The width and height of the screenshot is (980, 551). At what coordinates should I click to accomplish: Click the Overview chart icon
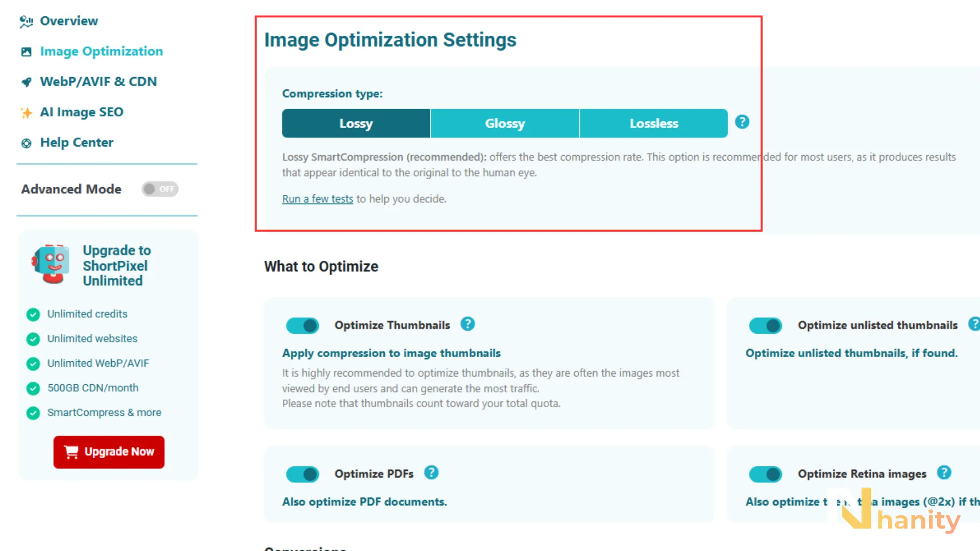[x=27, y=21]
